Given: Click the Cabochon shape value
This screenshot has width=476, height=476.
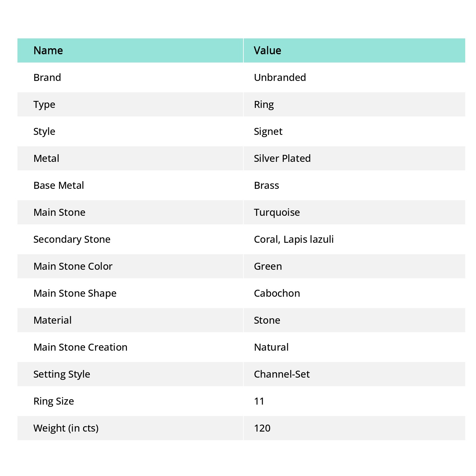Looking at the screenshot, I should click(x=277, y=293).
